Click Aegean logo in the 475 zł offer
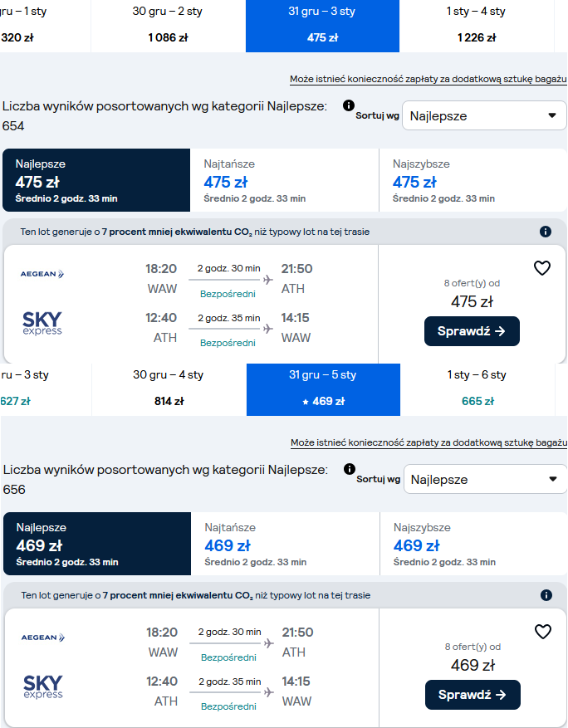568x728 pixels. coord(42,274)
